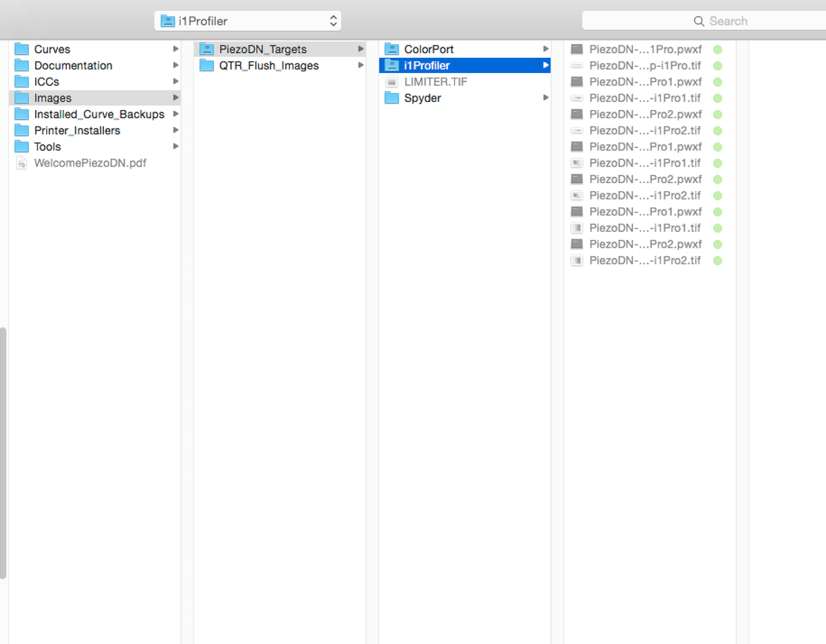Click the Images folder name
The image size is (826, 644).
coord(53,98)
